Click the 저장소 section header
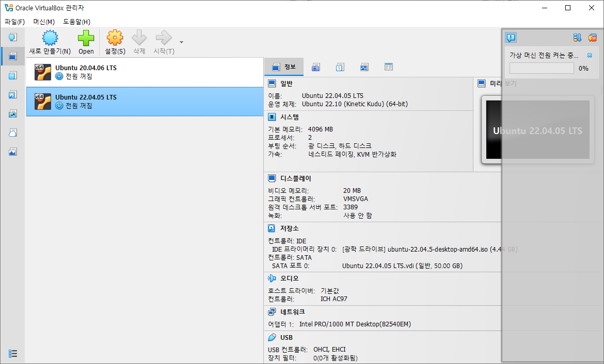 pyautogui.click(x=289, y=228)
